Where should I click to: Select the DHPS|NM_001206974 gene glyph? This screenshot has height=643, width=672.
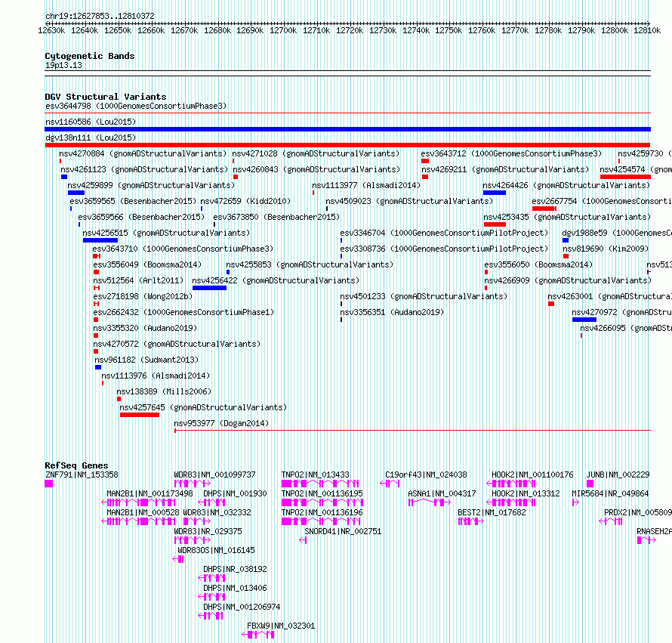pyautogui.click(x=211, y=616)
